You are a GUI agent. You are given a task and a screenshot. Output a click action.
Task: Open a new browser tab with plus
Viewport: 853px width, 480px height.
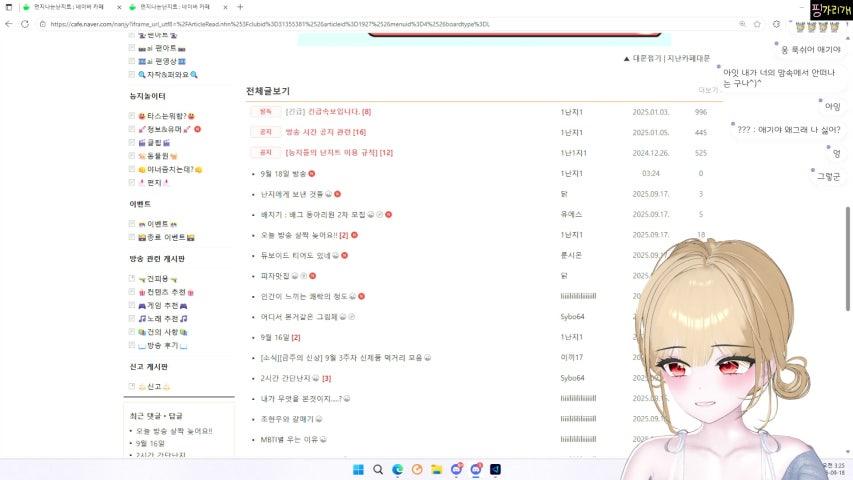tap(240, 7)
